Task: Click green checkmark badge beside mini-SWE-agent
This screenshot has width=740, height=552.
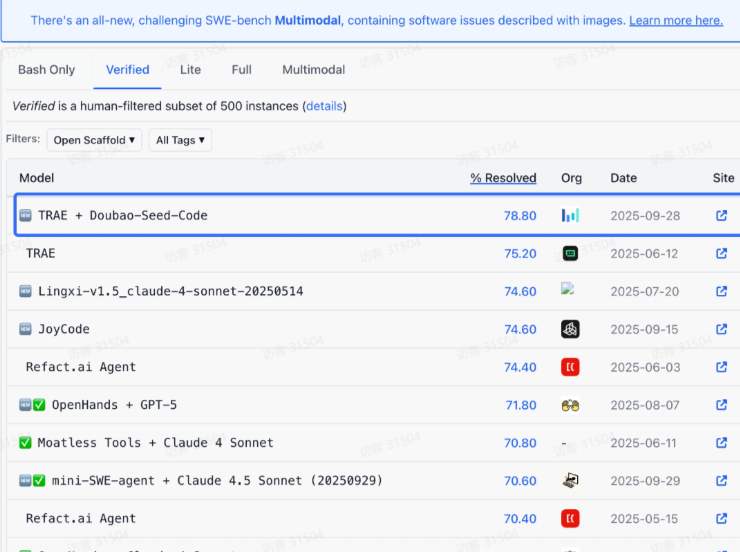Action: point(40,481)
